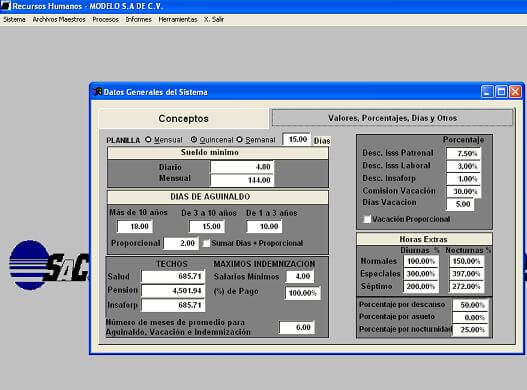Click the Séptimo Nocturnas percentage field
527x390 pixels.
pos(467,286)
